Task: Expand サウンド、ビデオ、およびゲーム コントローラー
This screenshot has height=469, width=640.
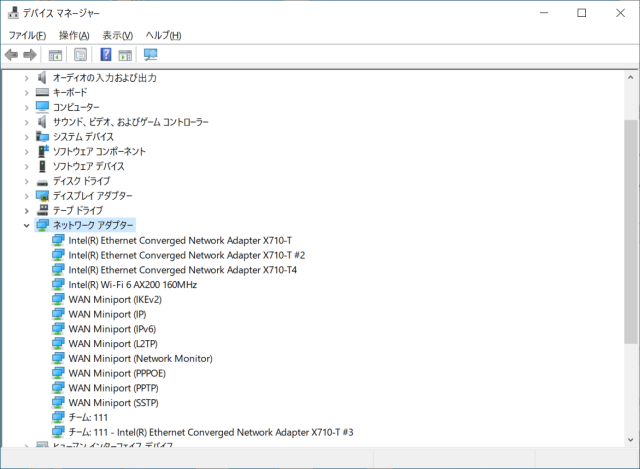Action: (x=27, y=122)
